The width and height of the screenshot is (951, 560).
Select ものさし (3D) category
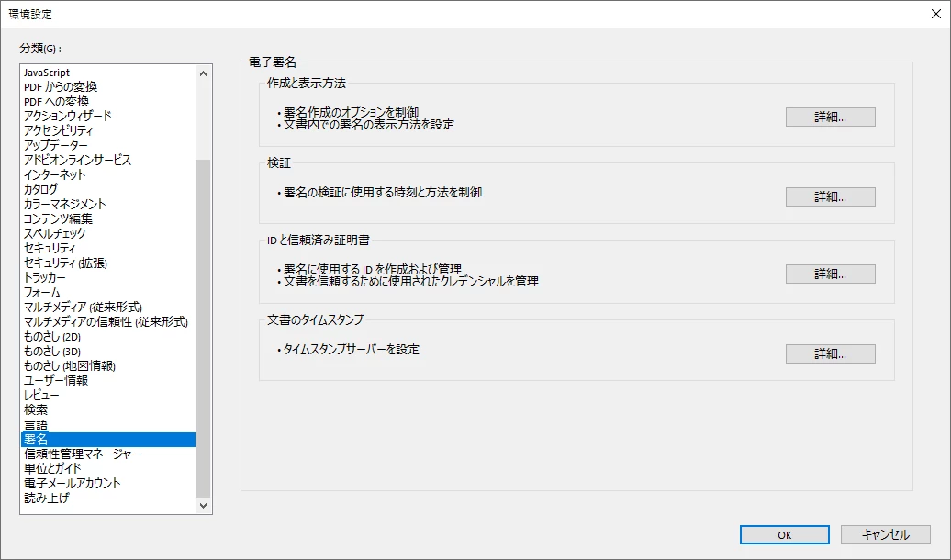coord(108,351)
